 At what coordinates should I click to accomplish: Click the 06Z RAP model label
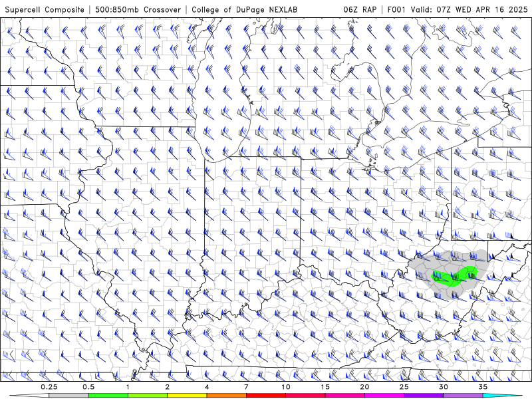[360, 9]
